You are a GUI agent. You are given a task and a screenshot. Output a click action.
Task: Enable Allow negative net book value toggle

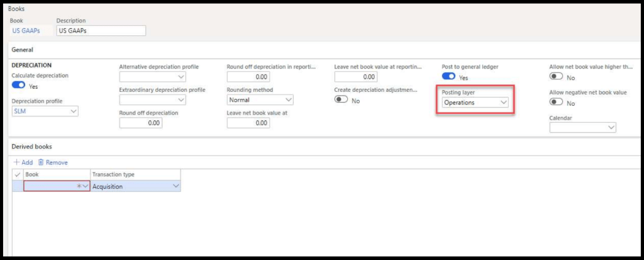pos(556,101)
